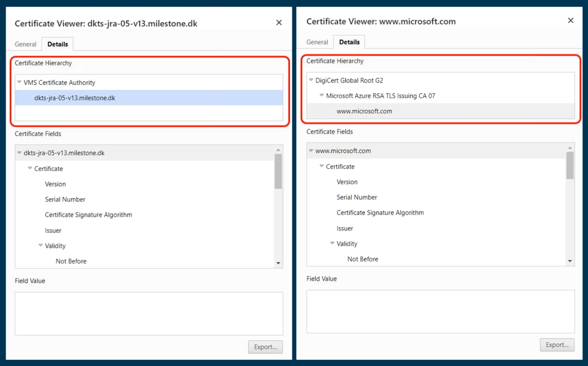Click scroll up arrow in microsoft.com fields list
This screenshot has width=588, height=366.
coord(570,148)
